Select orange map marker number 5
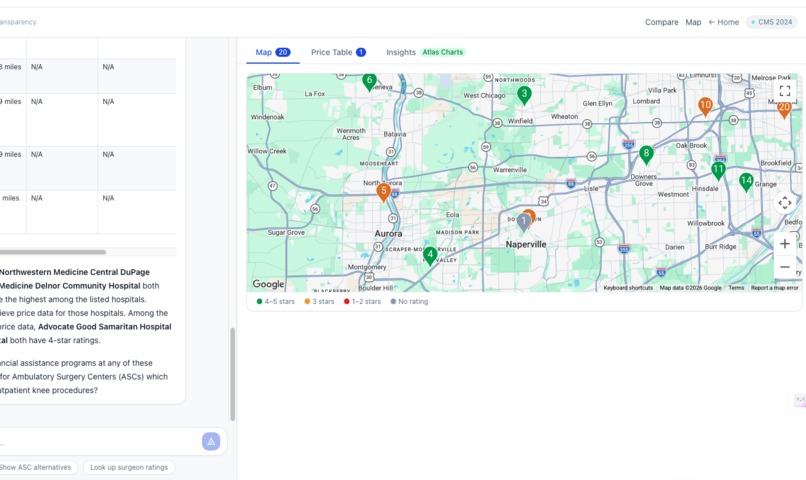 [x=383, y=192]
